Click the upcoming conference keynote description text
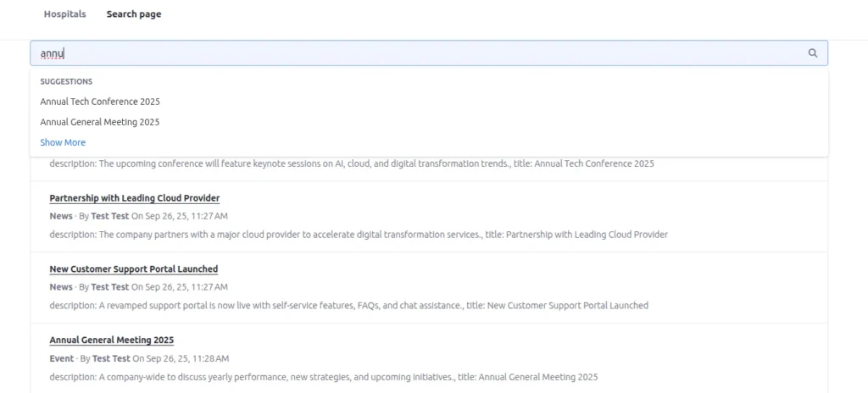868x393 pixels. click(351, 163)
